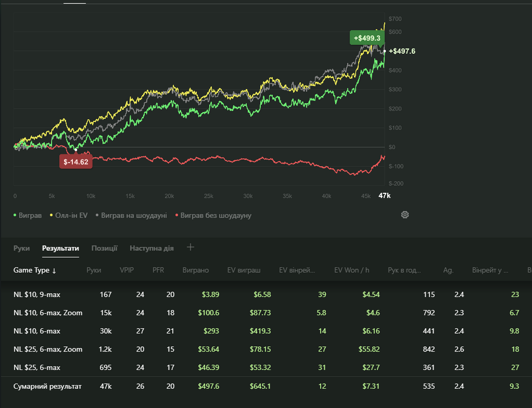Open the Позиції tab
This screenshot has height=408, width=532.
click(x=104, y=248)
